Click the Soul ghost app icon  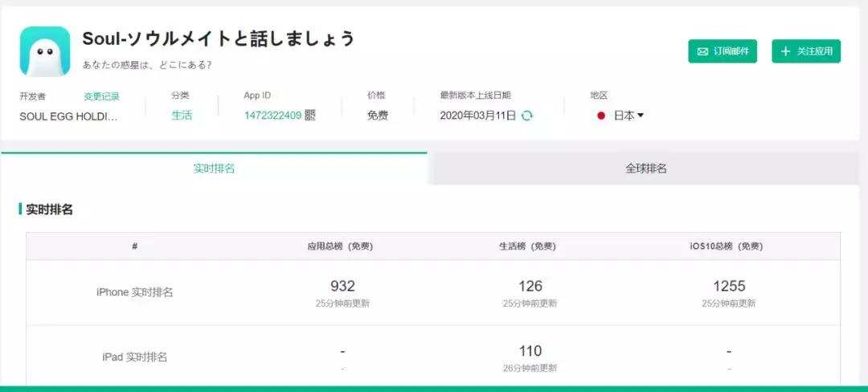coord(45,51)
